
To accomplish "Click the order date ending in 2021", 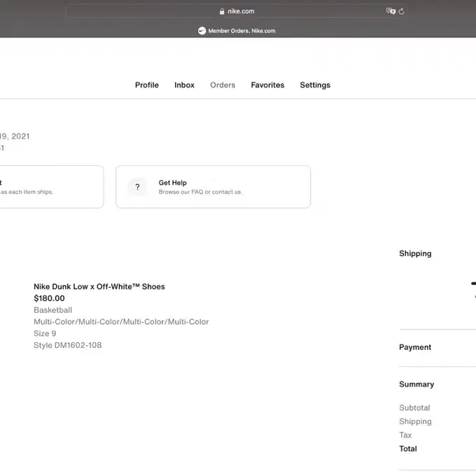I will (15, 136).
